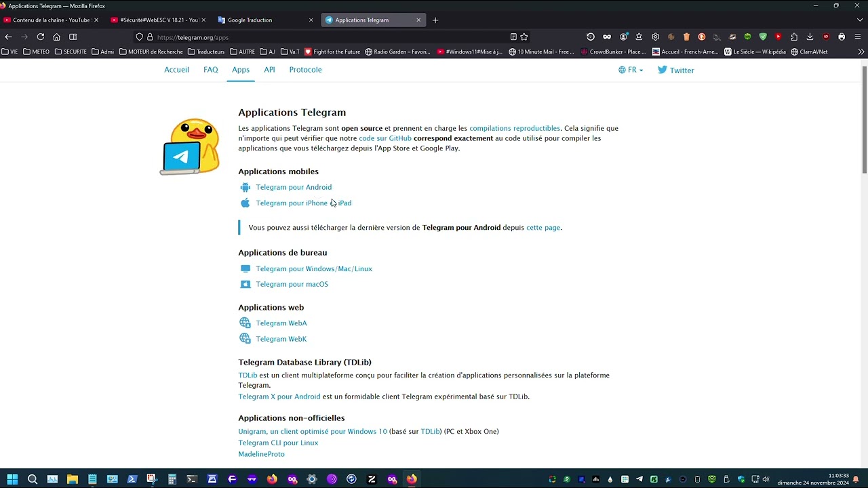Viewport: 868px width, 488px height.
Task: Follow the code sur GitHub link
Action: [385, 138]
